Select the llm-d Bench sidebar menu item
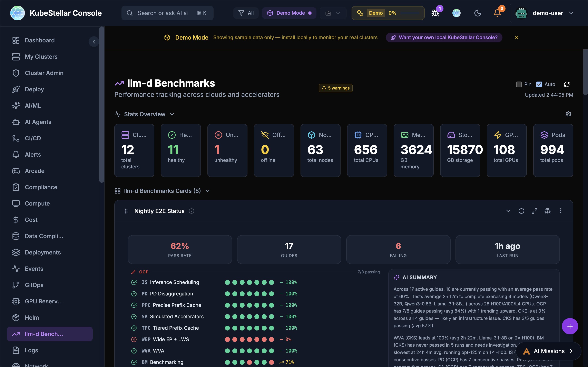 (x=44, y=334)
